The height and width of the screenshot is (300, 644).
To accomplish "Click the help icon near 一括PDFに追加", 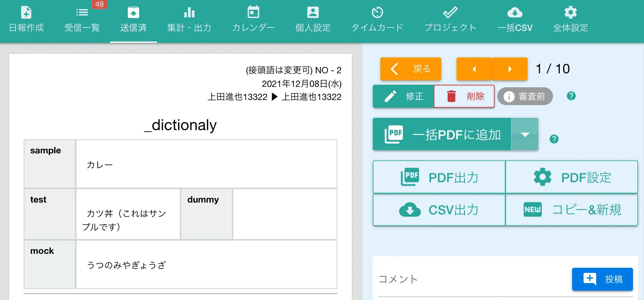I will pos(554,139).
